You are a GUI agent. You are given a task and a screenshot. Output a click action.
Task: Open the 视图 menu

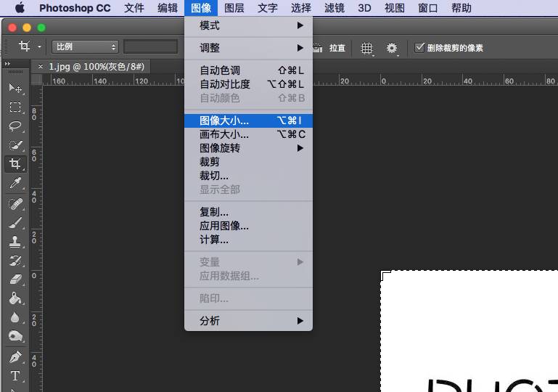[395, 8]
